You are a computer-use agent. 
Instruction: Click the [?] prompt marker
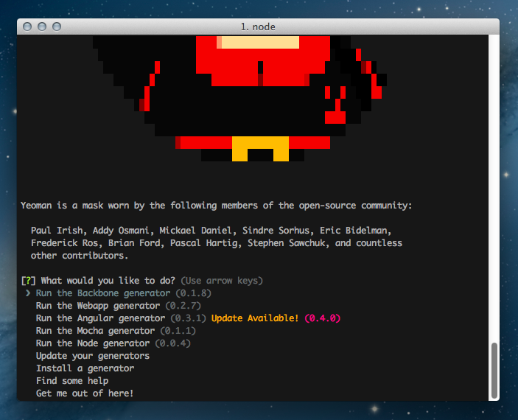coord(29,281)
